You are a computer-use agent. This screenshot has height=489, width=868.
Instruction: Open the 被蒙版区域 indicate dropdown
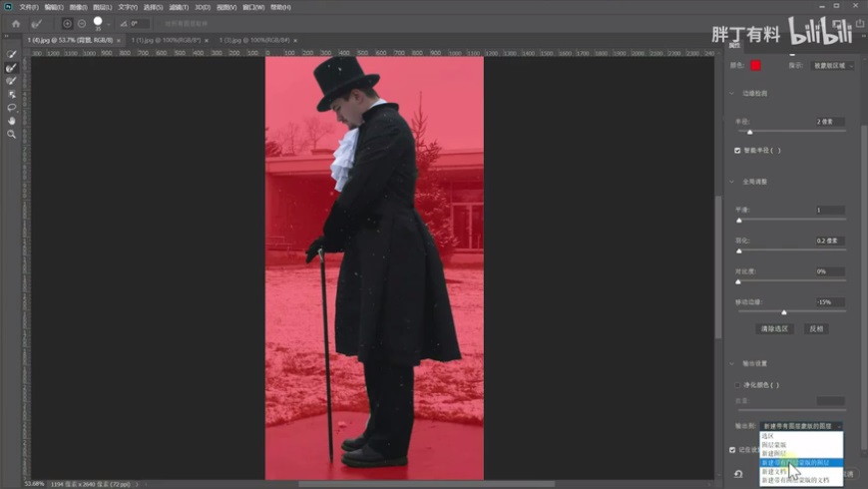click(835, 66)
